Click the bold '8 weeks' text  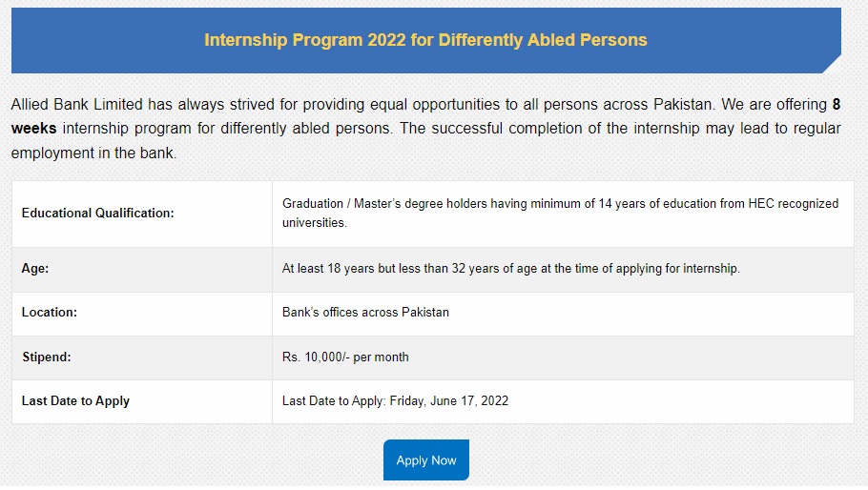(33, 128)
